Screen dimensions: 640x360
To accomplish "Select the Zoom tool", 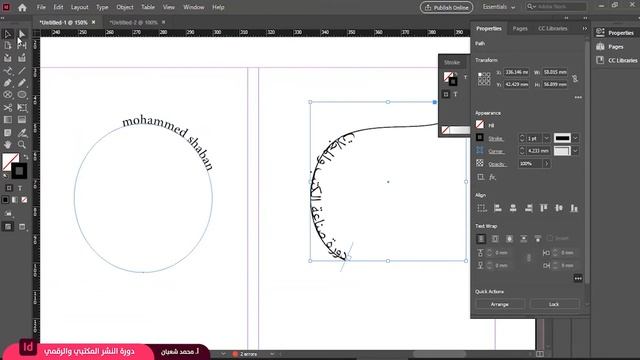I will (22, 144).
